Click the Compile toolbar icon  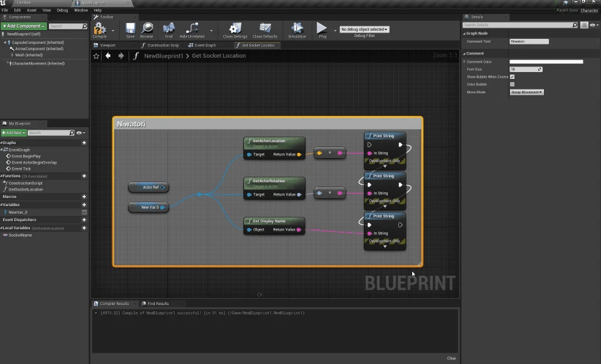pyautogui.click(x=100, y=30)
